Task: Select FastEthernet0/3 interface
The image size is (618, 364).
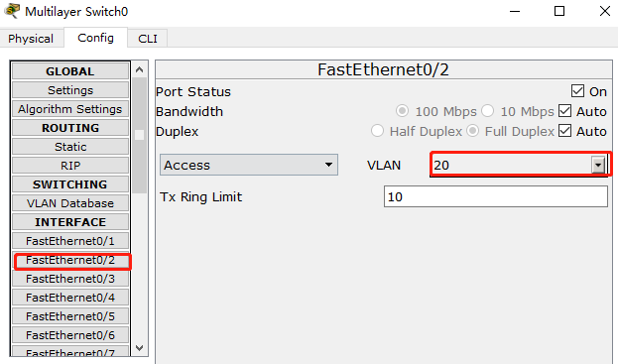Action: pos(70,279)
